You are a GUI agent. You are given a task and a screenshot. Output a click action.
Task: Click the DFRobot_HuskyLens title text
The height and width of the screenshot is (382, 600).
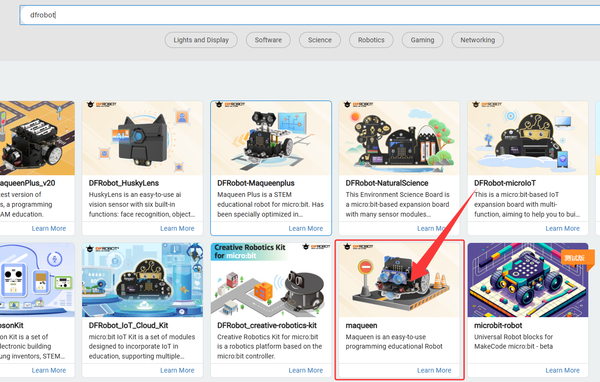124,183
